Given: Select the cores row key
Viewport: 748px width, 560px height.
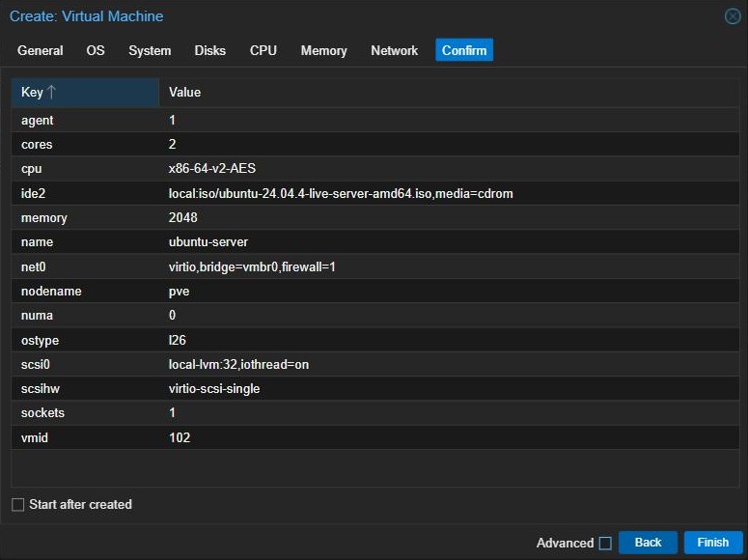Looking at the screenshot, I should [x=37, y=145].
